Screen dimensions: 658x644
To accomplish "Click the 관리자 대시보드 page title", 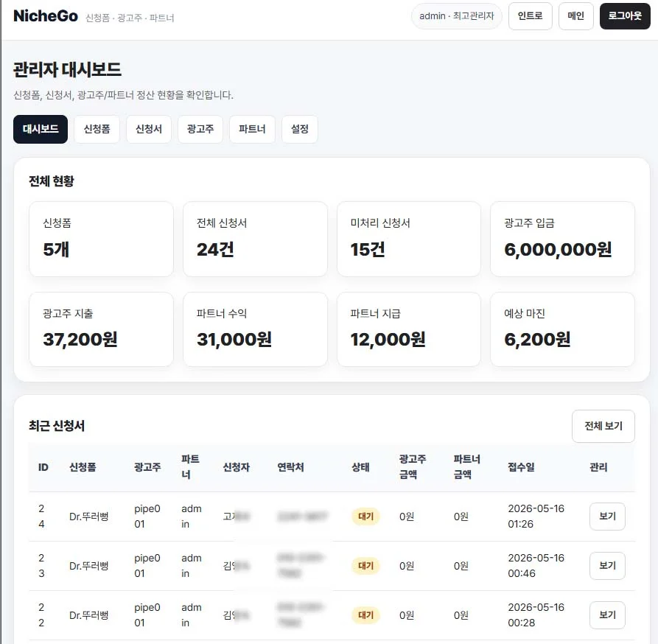I will pyautogui.click(x=68, y=70).
